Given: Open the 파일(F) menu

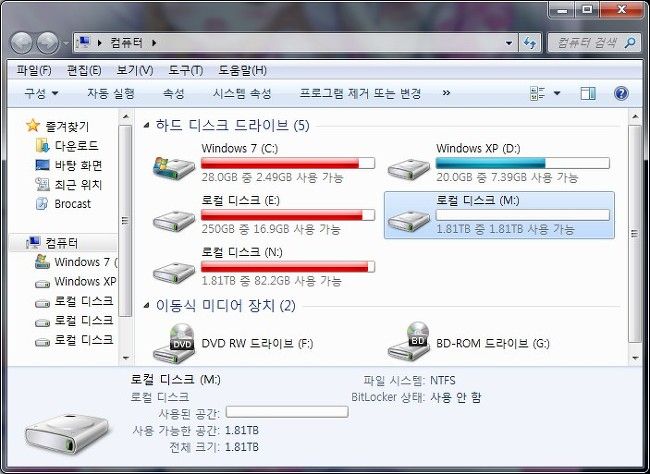Looking at the screenshot, I should pyautogui.click(x=34, y=70).
